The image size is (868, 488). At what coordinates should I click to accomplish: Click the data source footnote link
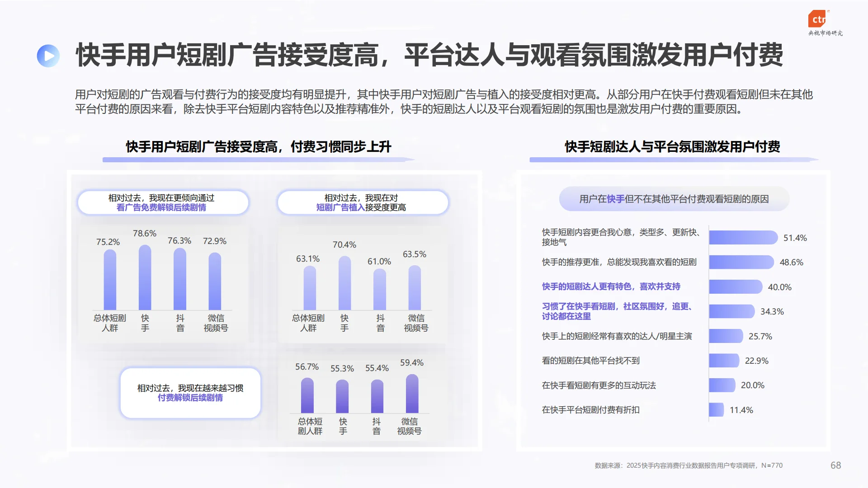click(687, 465)
